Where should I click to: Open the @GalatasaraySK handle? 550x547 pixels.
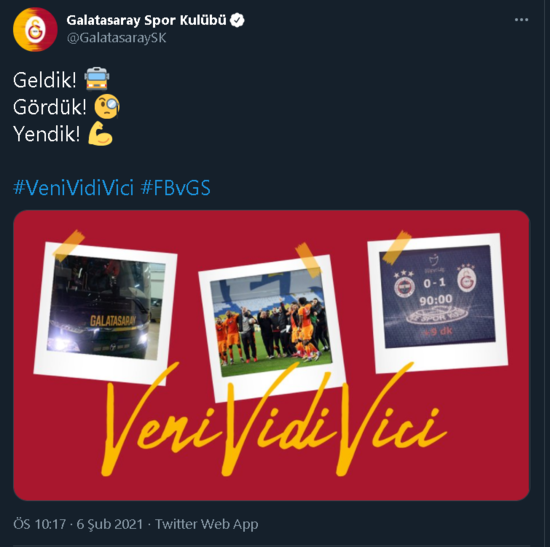(116, 38)
